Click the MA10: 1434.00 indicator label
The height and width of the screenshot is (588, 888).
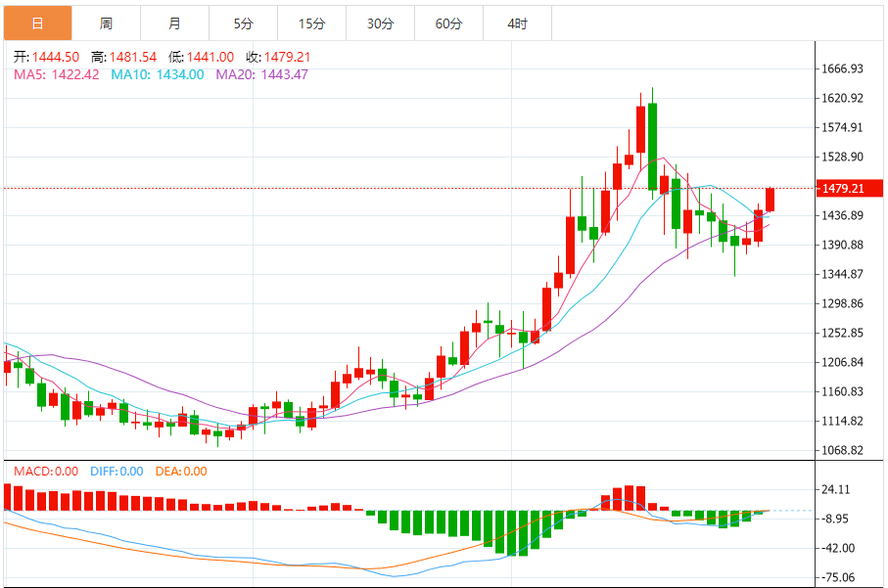(158, 74)
